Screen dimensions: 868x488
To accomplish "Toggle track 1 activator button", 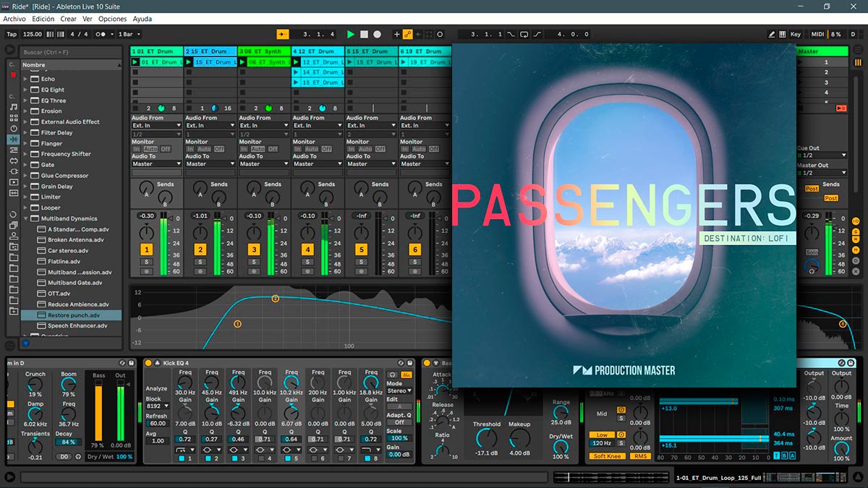I will (147, 249).
